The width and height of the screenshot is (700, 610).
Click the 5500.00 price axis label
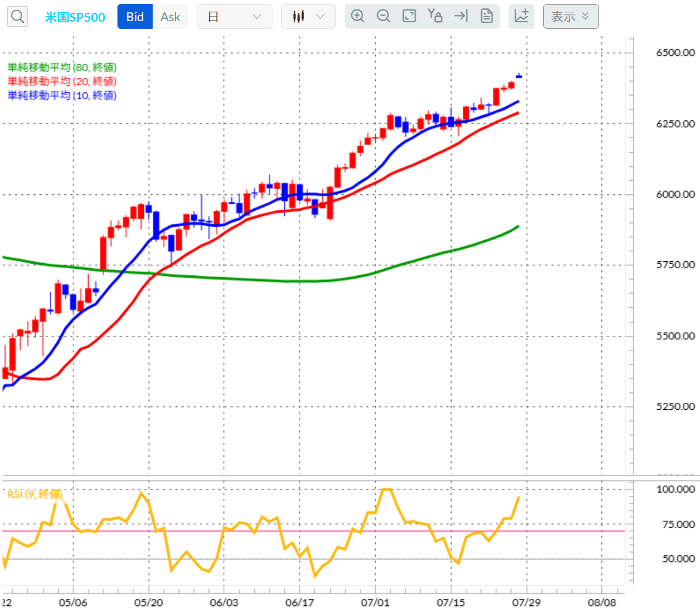point(675,336)
